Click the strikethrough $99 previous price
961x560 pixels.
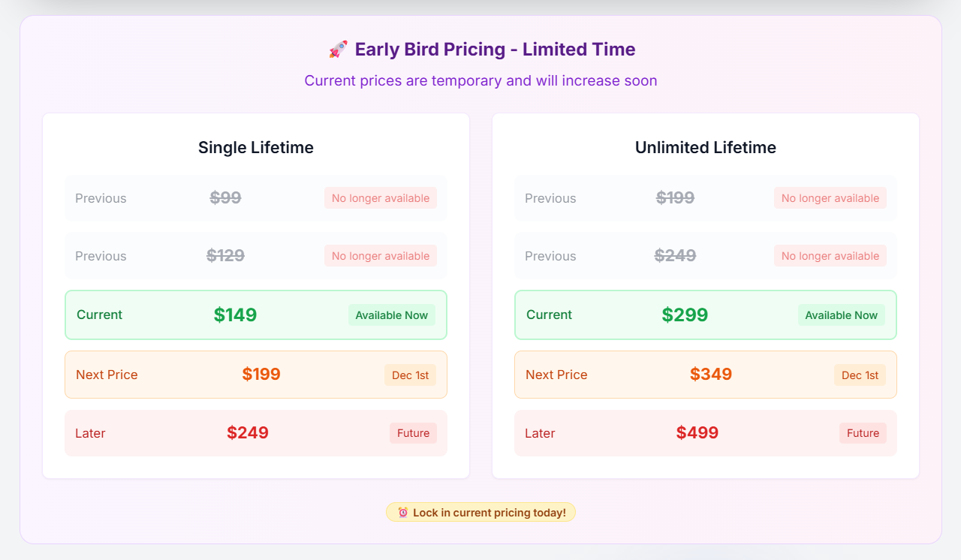(x=225, y=198)
